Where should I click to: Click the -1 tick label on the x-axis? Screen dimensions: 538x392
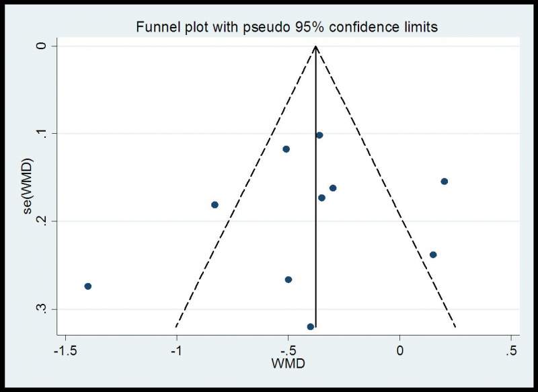177,350
